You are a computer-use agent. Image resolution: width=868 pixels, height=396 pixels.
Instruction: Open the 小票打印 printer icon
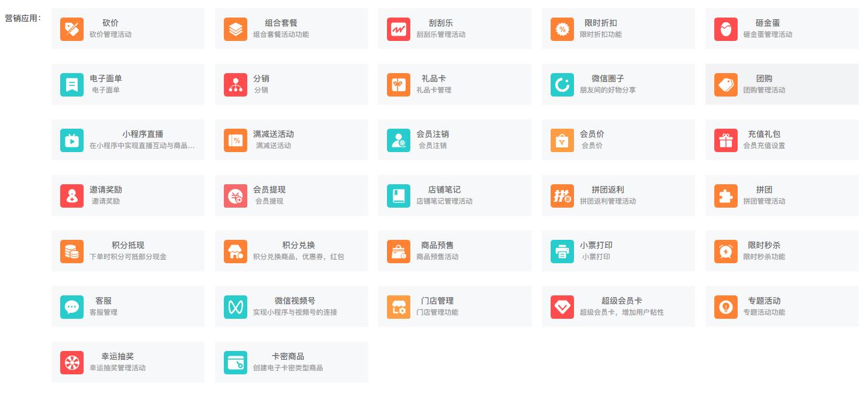tap(562, 252)
